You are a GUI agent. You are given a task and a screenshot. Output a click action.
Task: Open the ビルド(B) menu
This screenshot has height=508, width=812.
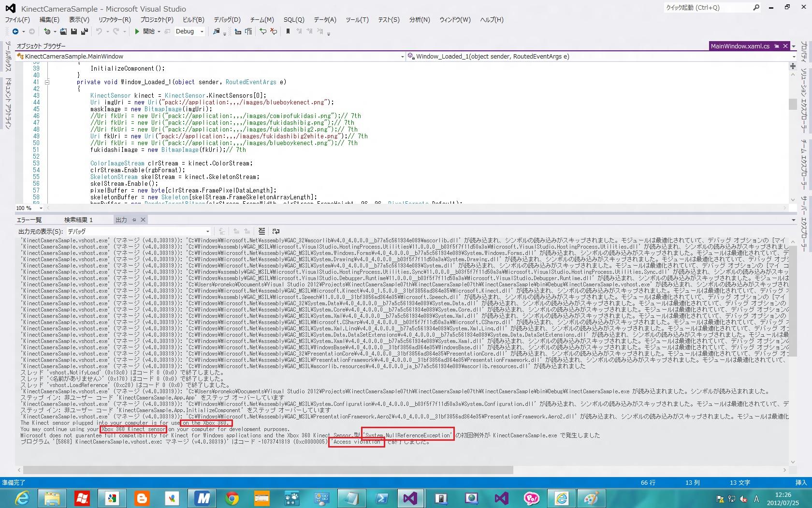(193, 20)
